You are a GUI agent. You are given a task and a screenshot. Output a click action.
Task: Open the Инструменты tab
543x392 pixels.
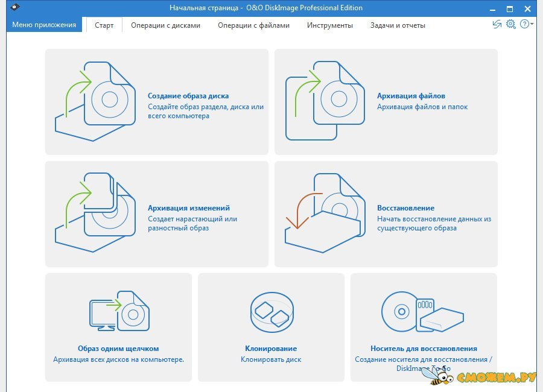coord(329,25)
